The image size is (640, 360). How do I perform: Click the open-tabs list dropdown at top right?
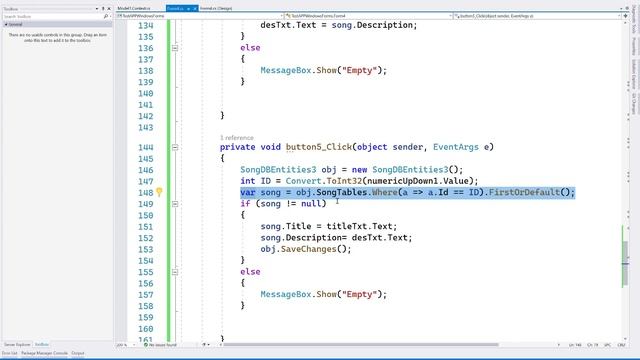(621, 8)
